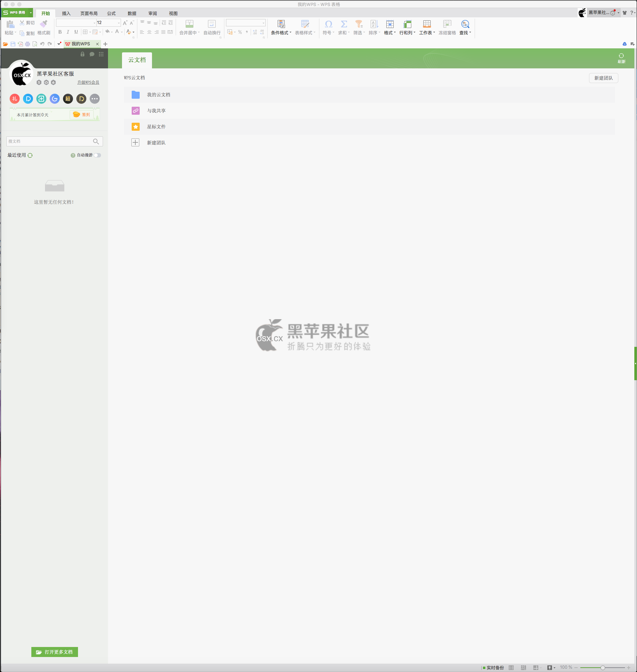The width and height of the screenshot is (637, 672).
Task: Click the decrease font size icon
Action: coord(132,23)
